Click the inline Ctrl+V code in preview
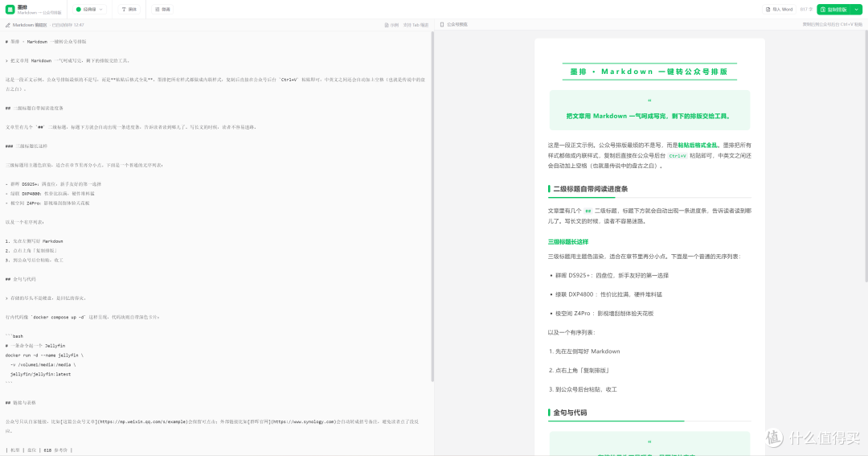 pos(677,156)
